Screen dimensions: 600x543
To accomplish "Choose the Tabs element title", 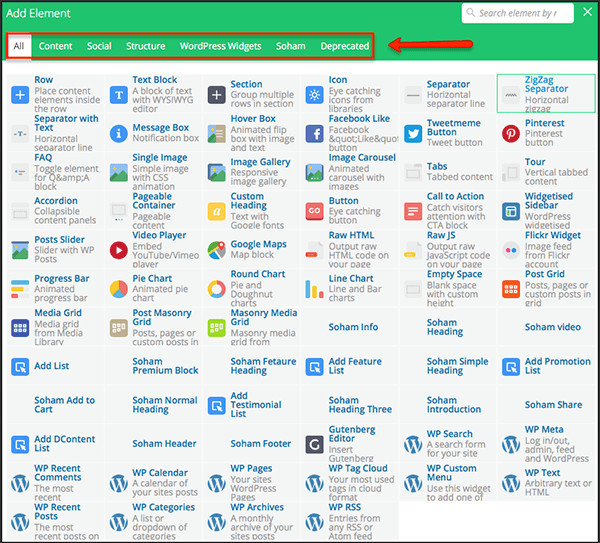I will (x=437, y=166).
